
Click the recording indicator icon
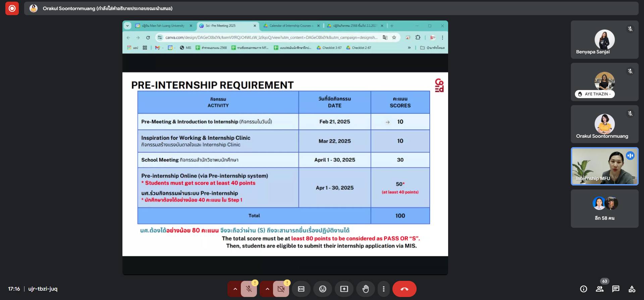coord(12,8)
